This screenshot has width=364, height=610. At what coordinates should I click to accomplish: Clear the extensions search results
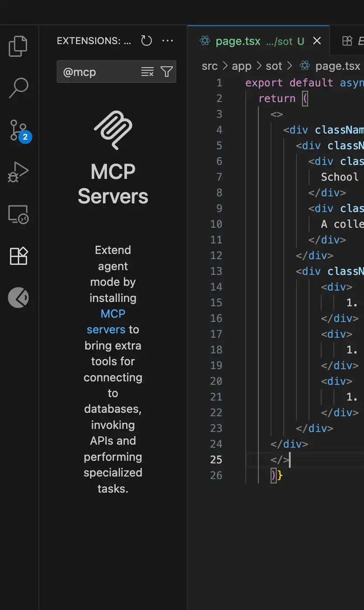click(x=148, y=72)
